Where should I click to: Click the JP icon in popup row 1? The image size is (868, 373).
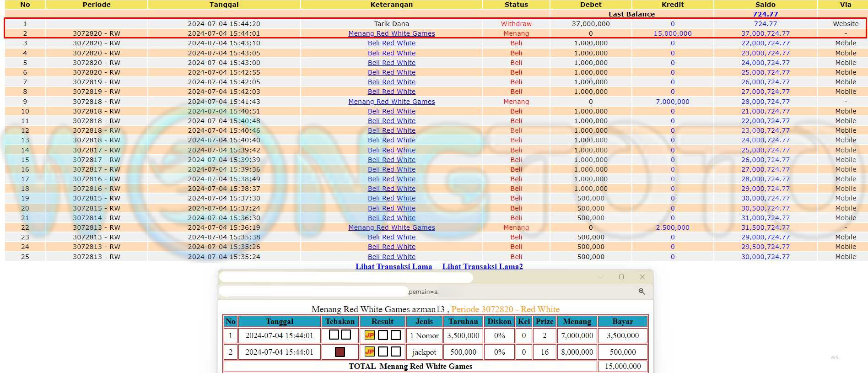tap(369, 335)
